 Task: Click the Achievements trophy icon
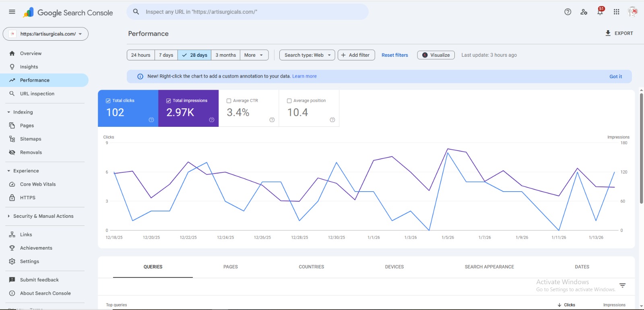coord(12,248)
